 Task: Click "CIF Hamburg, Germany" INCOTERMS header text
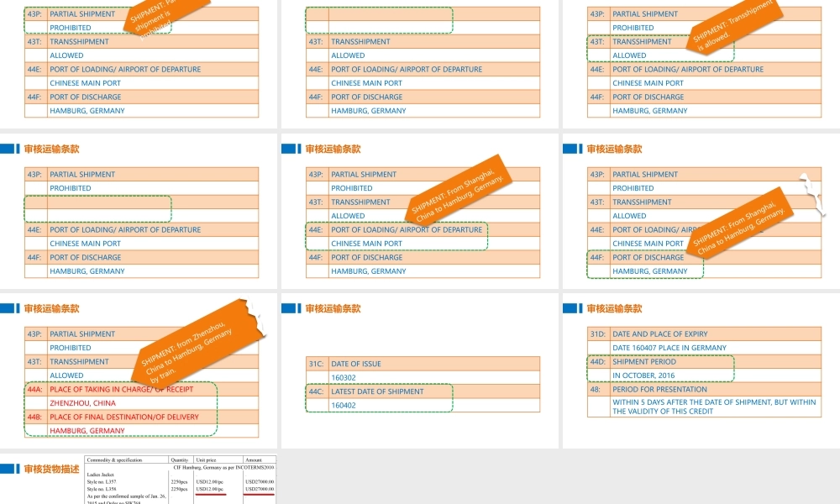click(x=223, y=466)
